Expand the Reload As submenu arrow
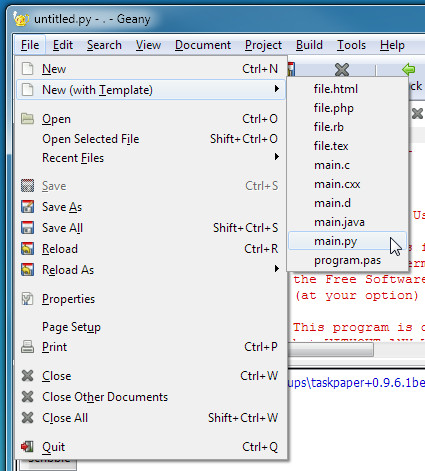Image resolution: width=425 pixels, height=471 pixels. click(276, 269)
